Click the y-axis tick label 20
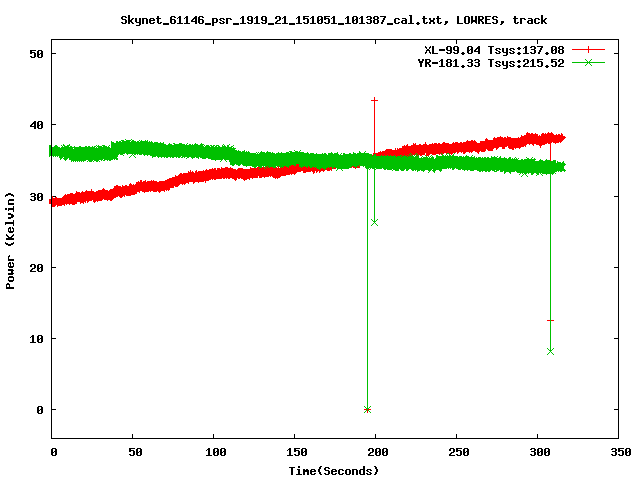 coord(34,268)
